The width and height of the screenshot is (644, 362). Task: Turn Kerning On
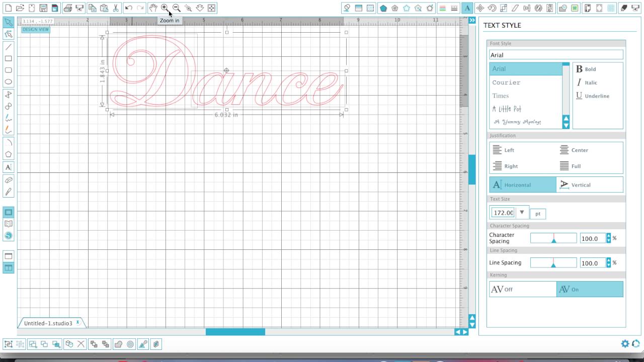(x=590, y=289)
